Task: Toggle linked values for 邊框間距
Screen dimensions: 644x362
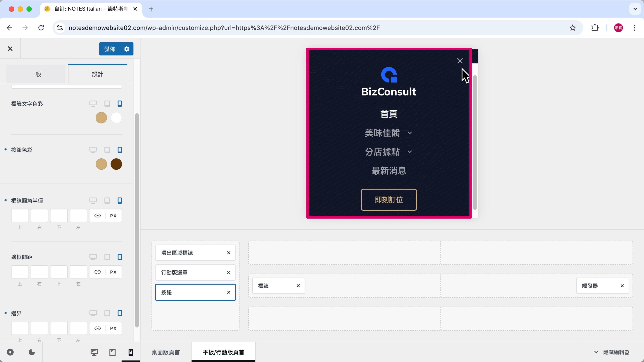Action: pos(97,272)
